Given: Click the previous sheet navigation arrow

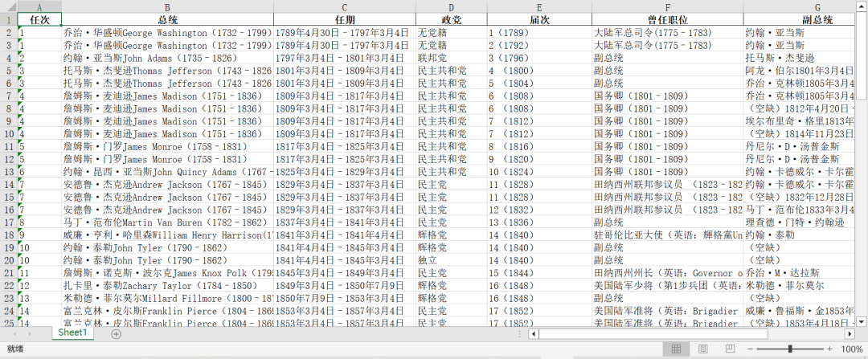Looking at the screenshot, I should pos(14,334).
